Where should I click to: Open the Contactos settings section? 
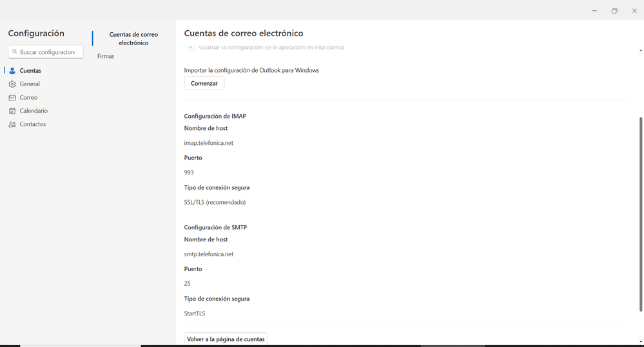coord(27,124)
